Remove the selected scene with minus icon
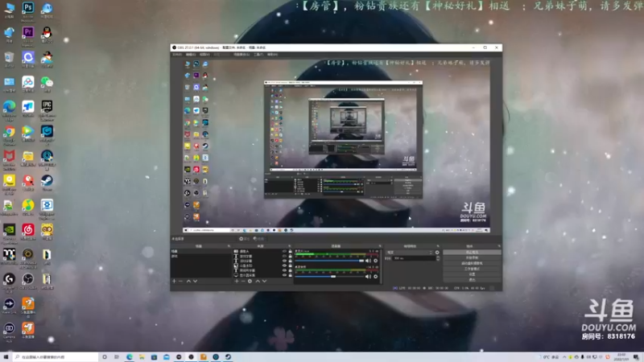The image size is (644, 362). pos(180,281)
